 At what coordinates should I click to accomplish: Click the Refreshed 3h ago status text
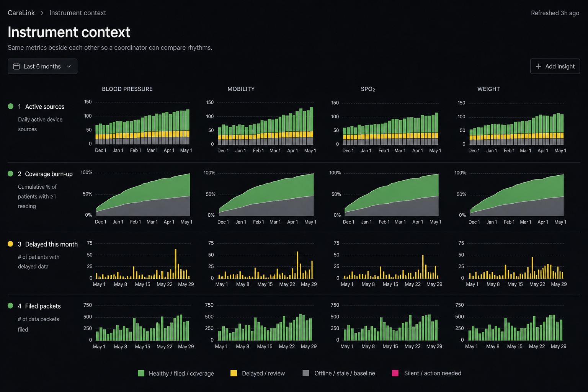point(555,13)
